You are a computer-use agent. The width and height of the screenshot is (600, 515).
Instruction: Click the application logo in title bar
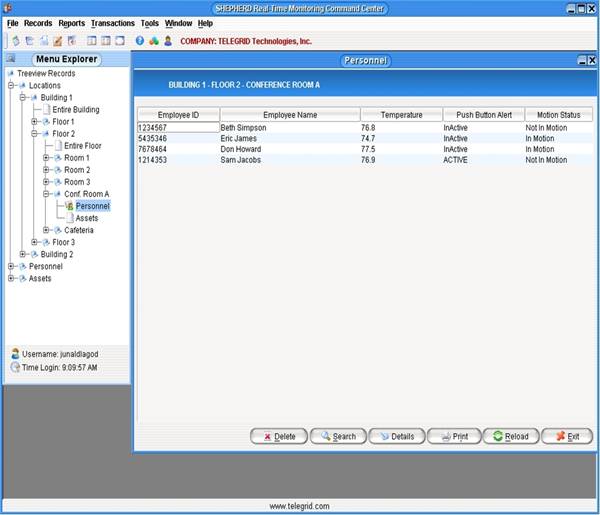point(7,8)
